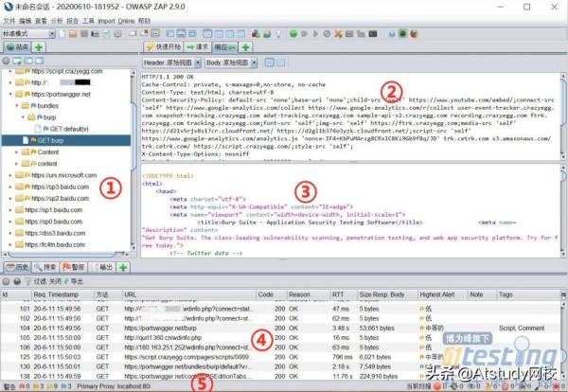568x392 pixels.
Task: Select history row 104 portswigger.net/burp
Action: [281, 328]
